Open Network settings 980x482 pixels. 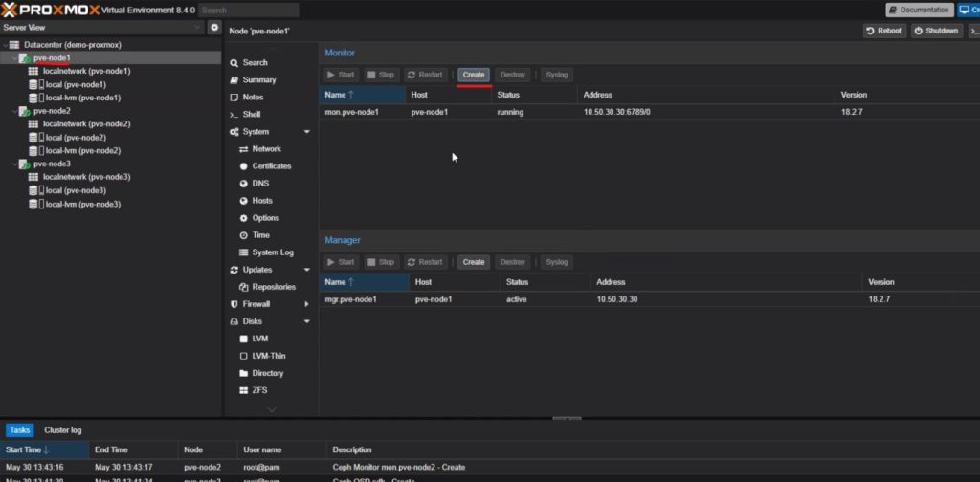pyautogui.click(x=267, y=149)
